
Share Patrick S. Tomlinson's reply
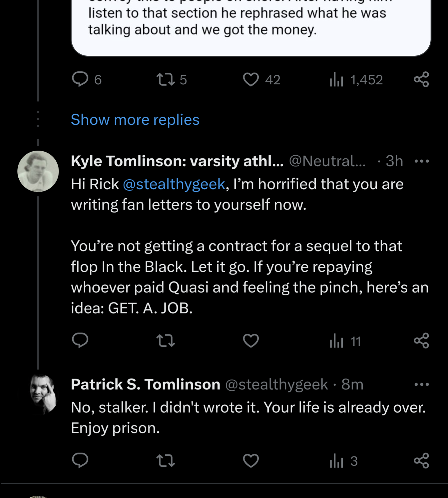(x=422, y=461)
